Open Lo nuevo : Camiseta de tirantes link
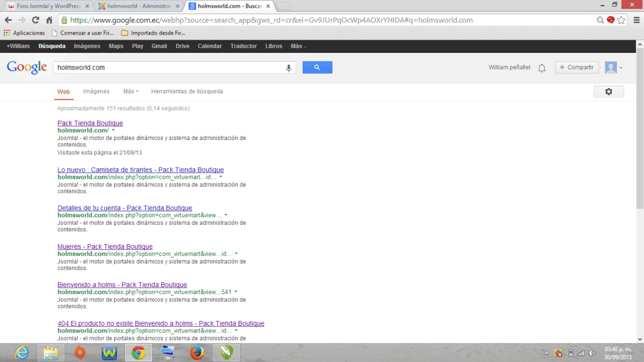Image resolution: width=644 pixels, height=362 pixels. point(141,170)
